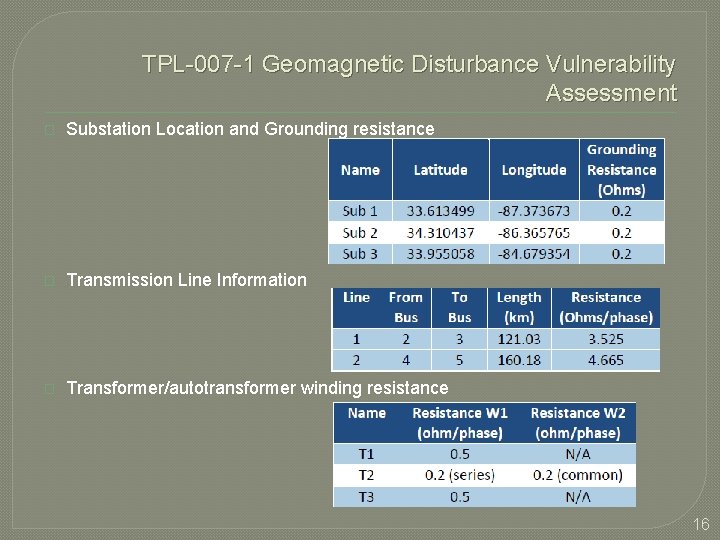The height and width of the screenshot is (540, 720).
Task: Click longitude value -84.679354
Action: 534,254
